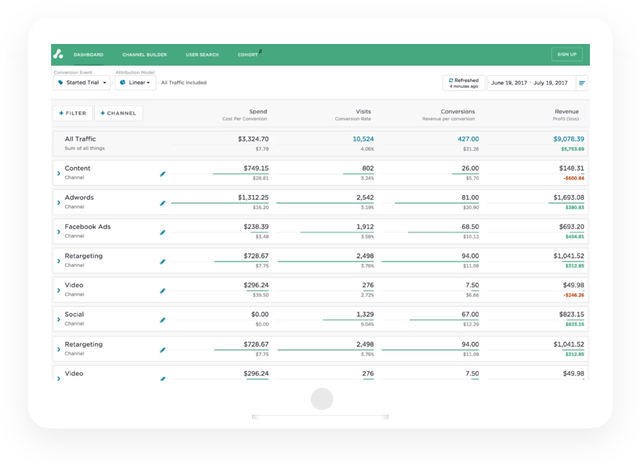Click the app logo in the header
This screenshot has height=465, width=642.
[x=60, y=54]
